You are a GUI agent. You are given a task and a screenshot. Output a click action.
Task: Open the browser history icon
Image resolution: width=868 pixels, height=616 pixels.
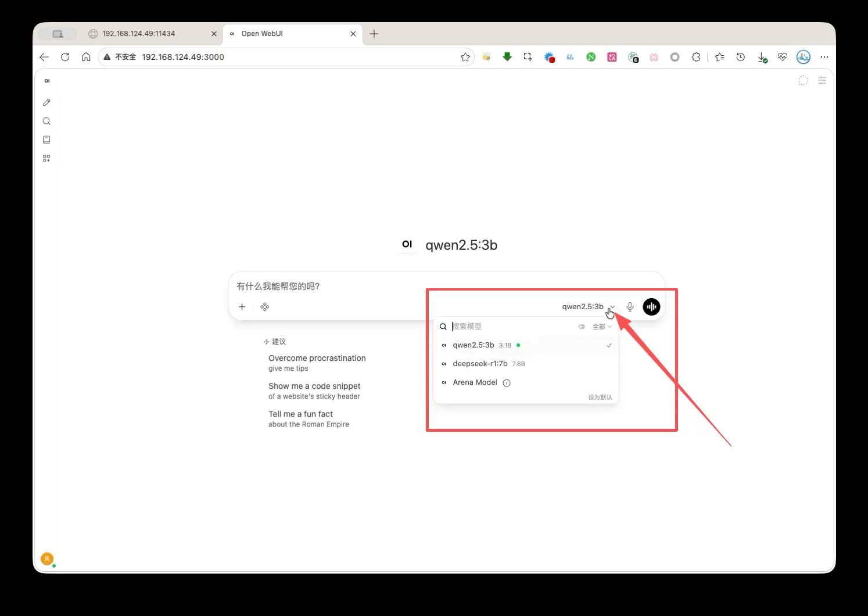pos(741,57)
